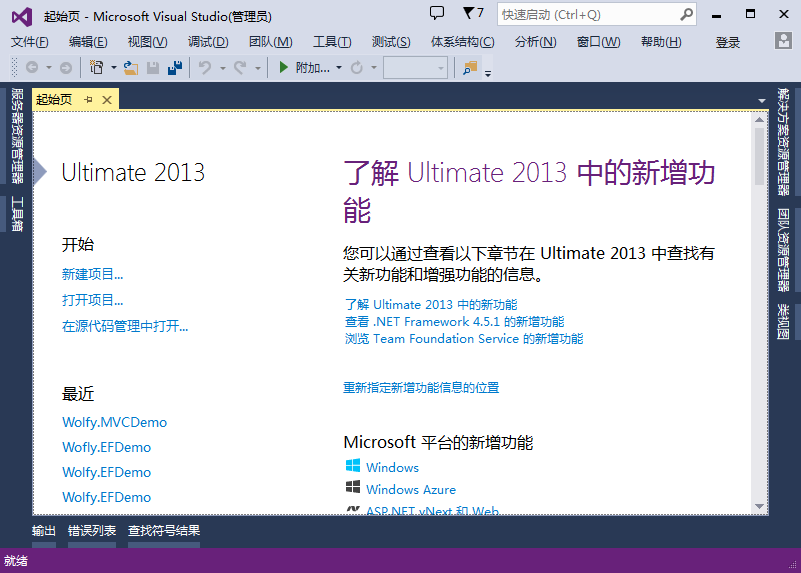801x573 pixels.
Task: Click the 打开项目... link
Action: (92, 300)
